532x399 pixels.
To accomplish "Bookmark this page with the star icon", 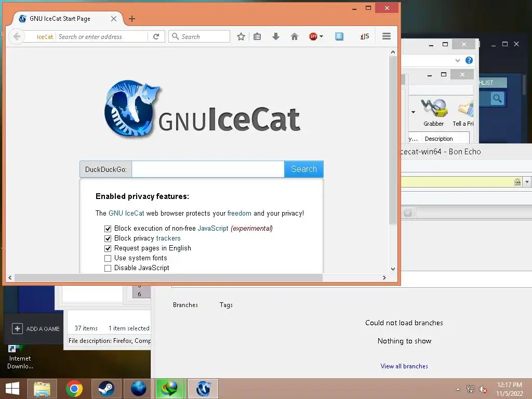I will (241, 36).
